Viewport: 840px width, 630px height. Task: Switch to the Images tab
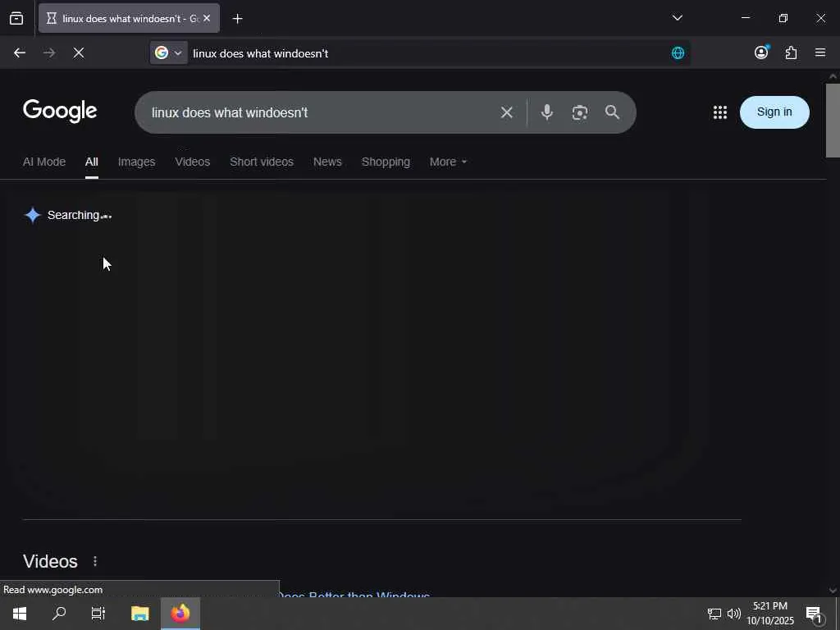[x=137, y=162]
